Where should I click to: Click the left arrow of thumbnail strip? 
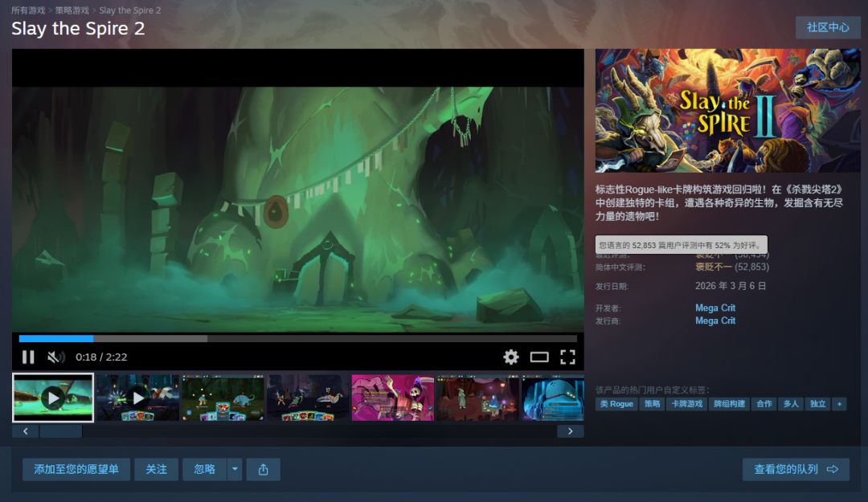tap(26, 431)
